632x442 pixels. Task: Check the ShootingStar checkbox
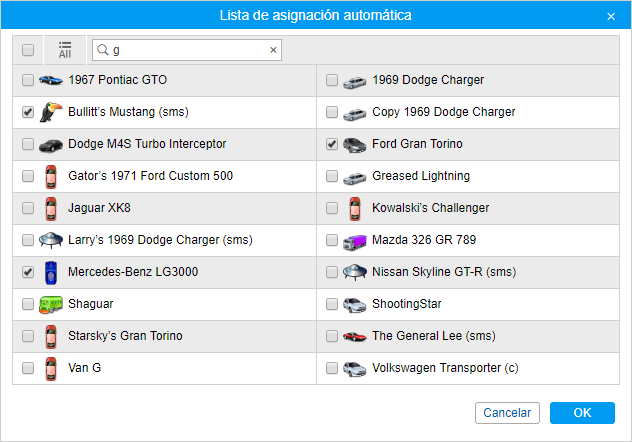pyautogui.click(x=332, y=304)
